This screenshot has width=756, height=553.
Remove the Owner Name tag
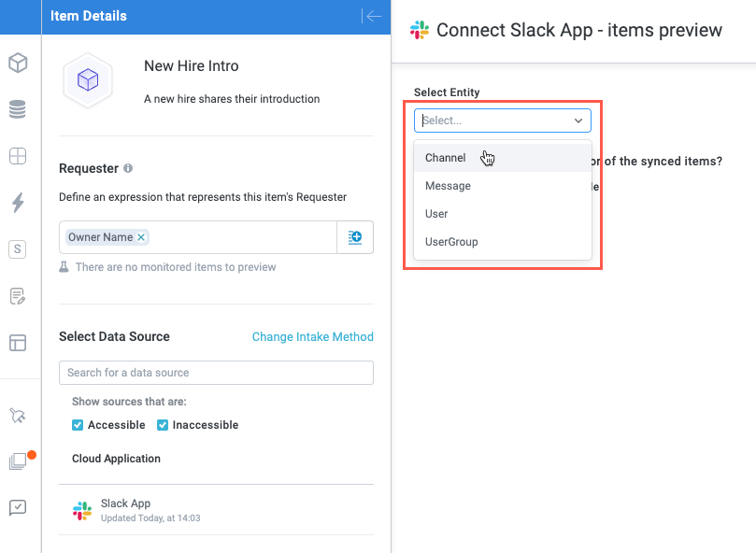[142, 237]
